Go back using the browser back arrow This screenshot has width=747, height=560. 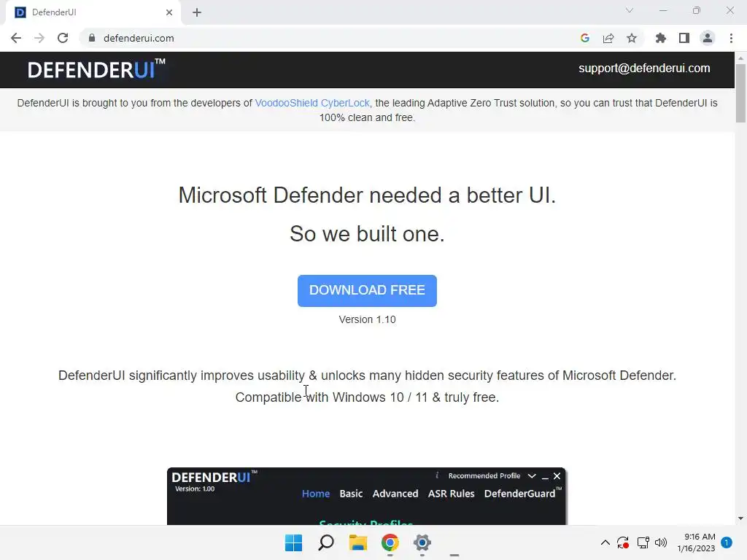click(x=16, y=38)
